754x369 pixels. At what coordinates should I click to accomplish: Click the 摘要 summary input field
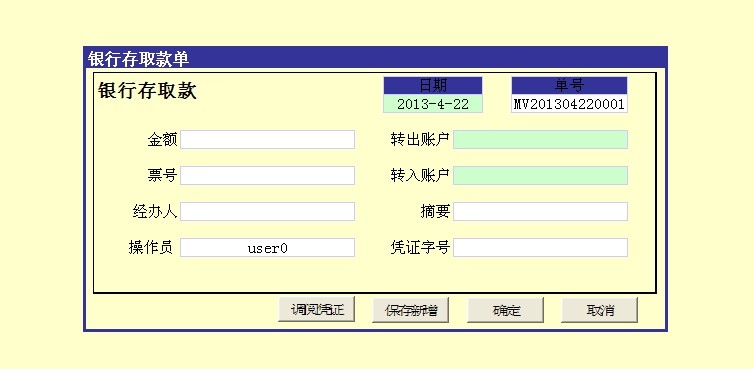(x=540, y=212)
